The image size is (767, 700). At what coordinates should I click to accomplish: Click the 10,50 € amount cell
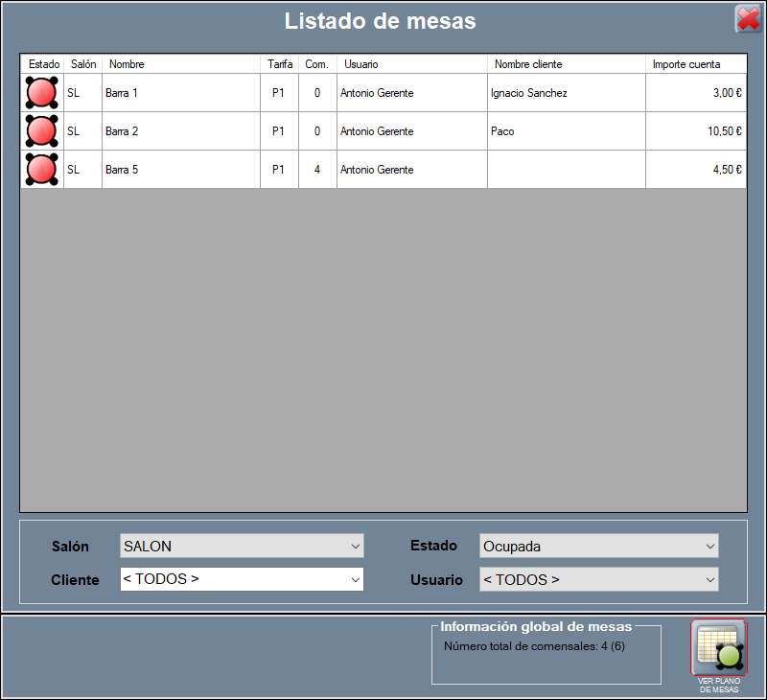(695, 131)
